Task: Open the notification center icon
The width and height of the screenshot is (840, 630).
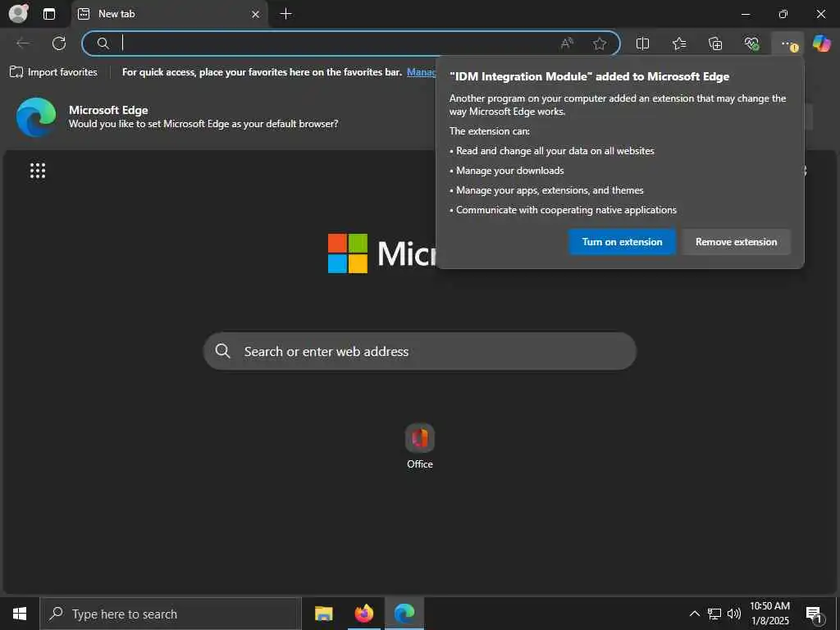Action: coord(815,614)
